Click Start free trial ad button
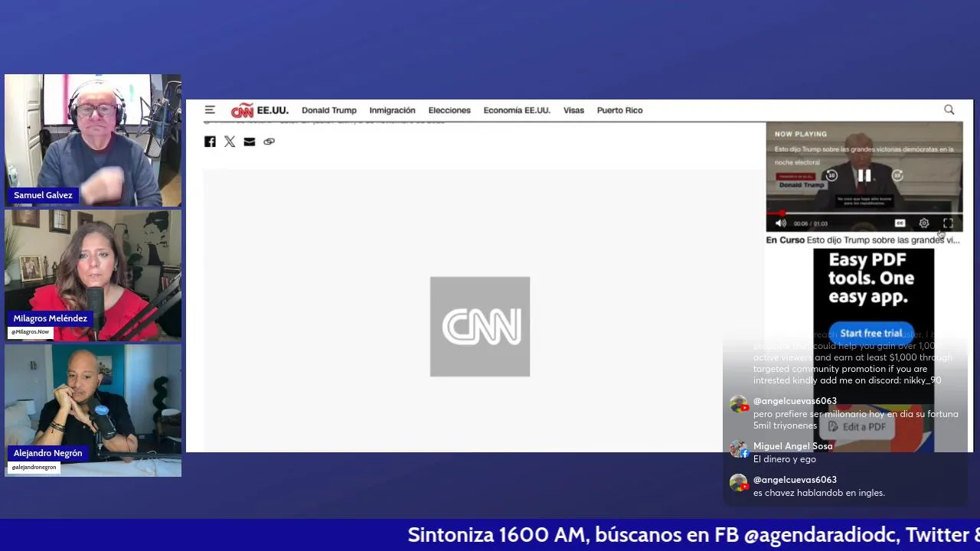The width and height of the screenshot is (980, 551). click(x=871, y=333)
